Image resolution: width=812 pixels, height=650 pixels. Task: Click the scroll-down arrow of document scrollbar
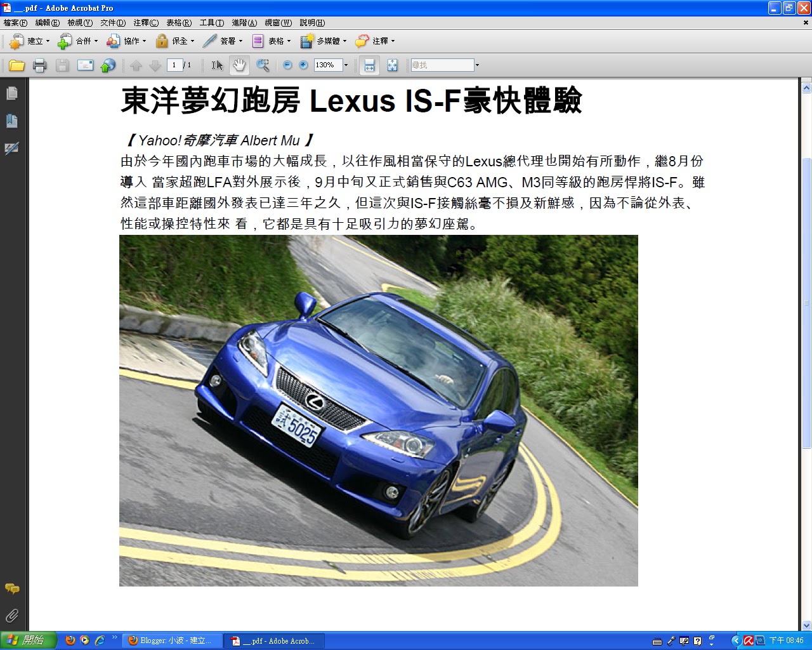806,625
